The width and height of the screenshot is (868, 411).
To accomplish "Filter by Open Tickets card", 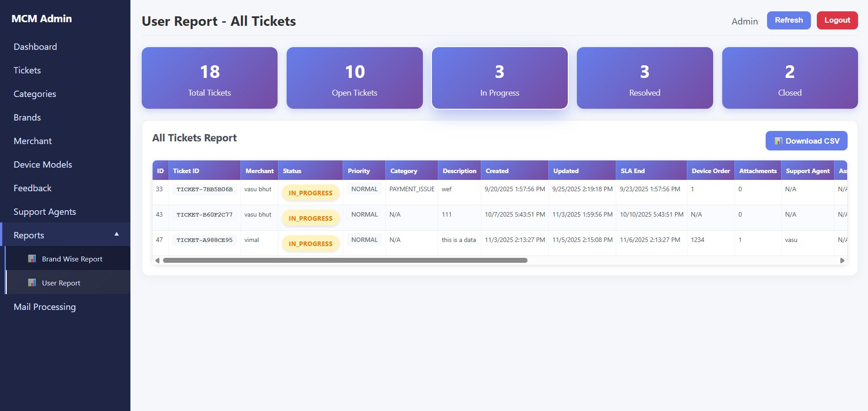I will tap(355, 78).
